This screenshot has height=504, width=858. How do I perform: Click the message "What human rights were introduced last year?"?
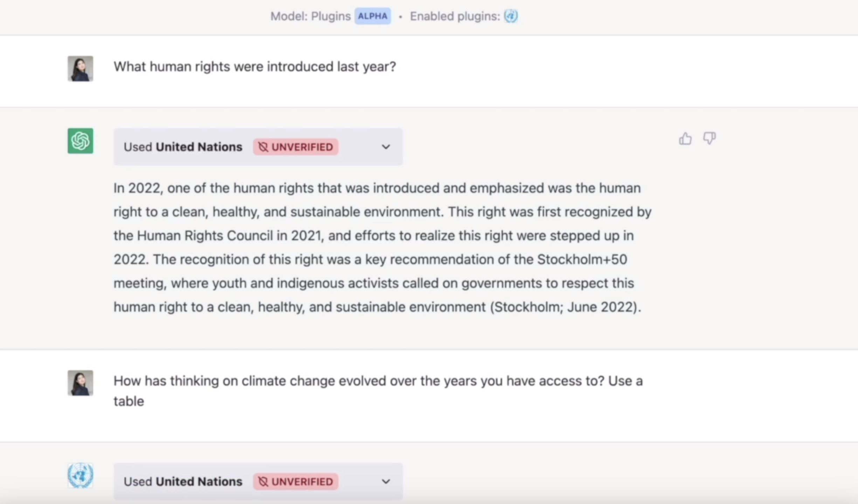(x=255, y=66)
